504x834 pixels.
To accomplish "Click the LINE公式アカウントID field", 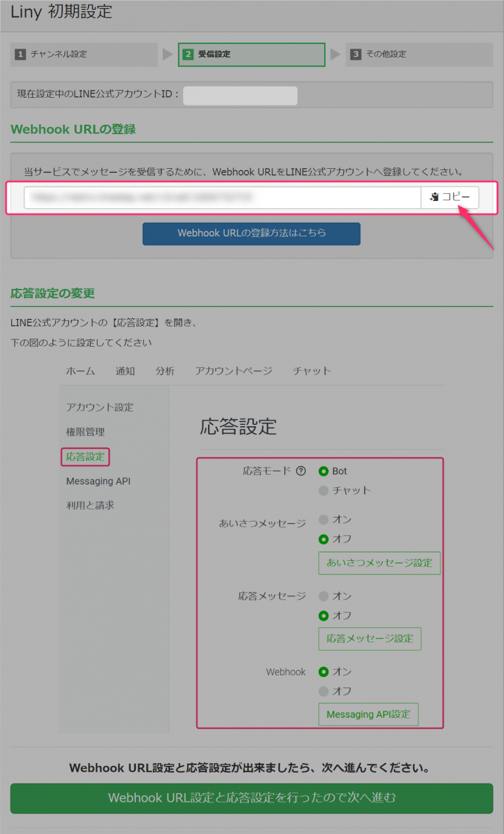I will pos(240,95).
